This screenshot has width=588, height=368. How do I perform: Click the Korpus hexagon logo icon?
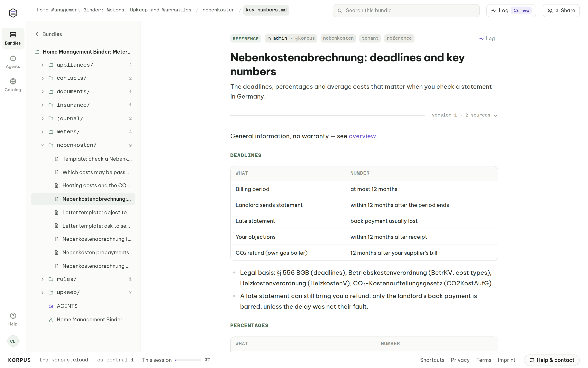(13, 13)
